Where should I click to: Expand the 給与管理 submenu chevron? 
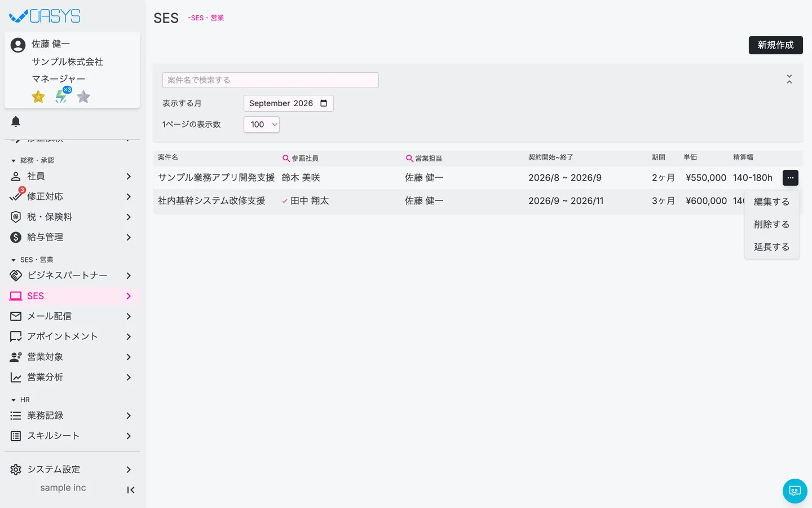tap(129, 237)
